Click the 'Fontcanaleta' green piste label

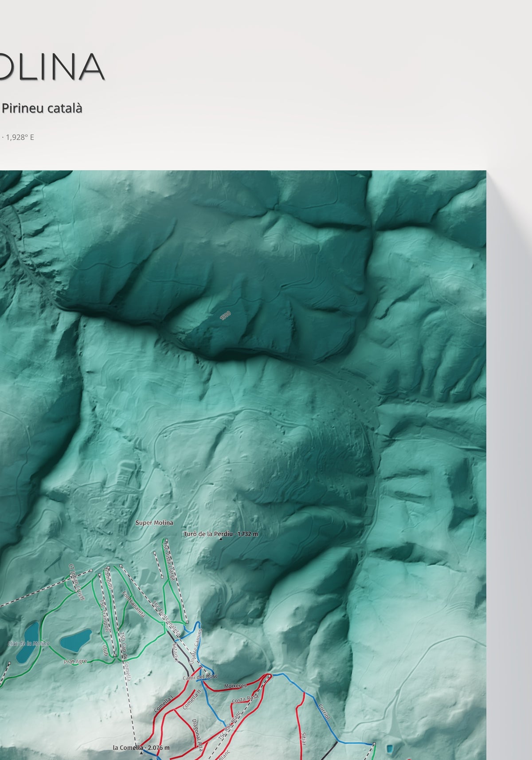coord(133,604)
